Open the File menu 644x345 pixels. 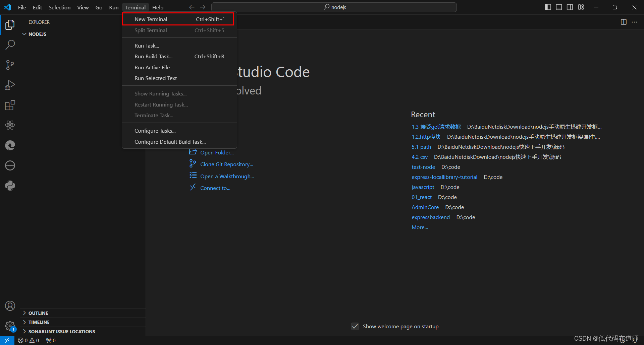coord(22,7)
